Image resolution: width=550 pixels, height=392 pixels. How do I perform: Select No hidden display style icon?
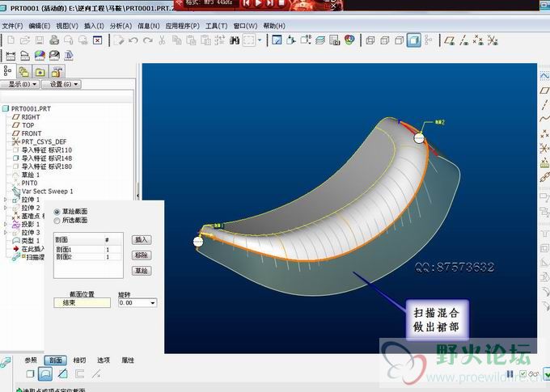coord(400,40)
